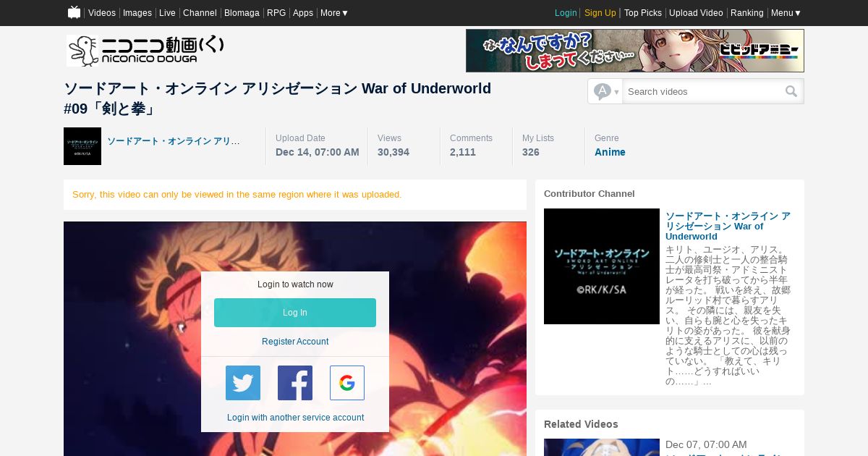Open the Ranking page
The width and height of the screenshot is (868, 456).
(747, 13)
